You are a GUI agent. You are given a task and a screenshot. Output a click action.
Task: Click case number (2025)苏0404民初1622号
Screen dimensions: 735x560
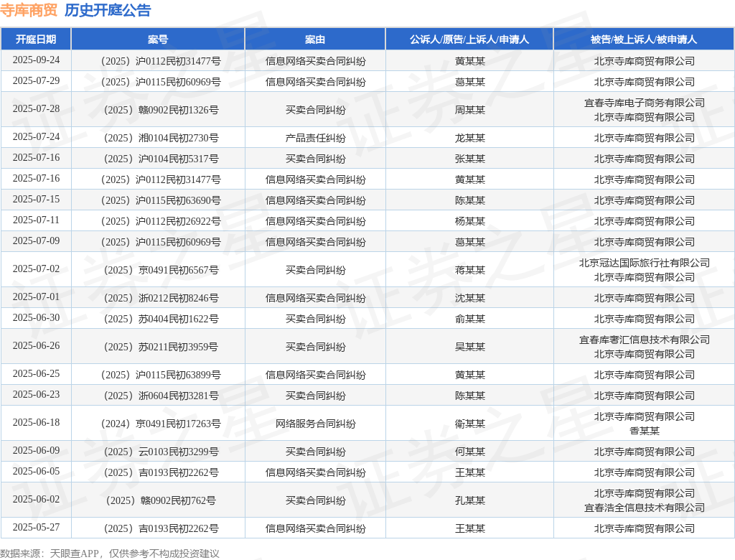click(161, 319)
